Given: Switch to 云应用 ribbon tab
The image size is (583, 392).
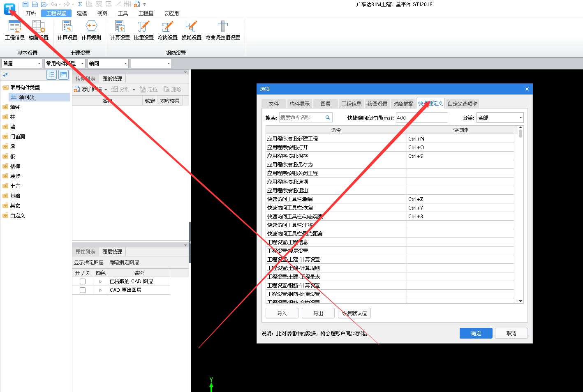Looking at the screenshot, I should coord(171,13).
